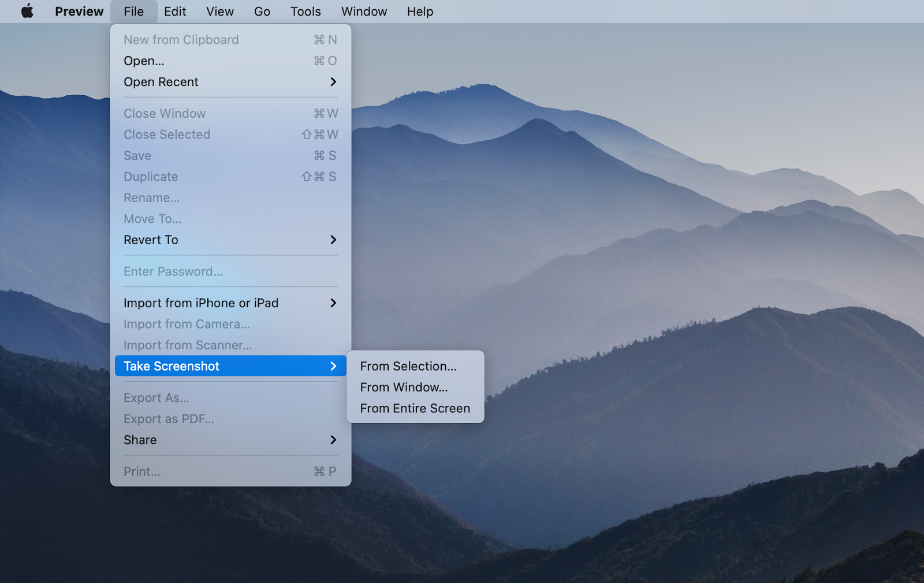Open the Go menu
This screenshot has width=924, height=583.
pos(262,11)
